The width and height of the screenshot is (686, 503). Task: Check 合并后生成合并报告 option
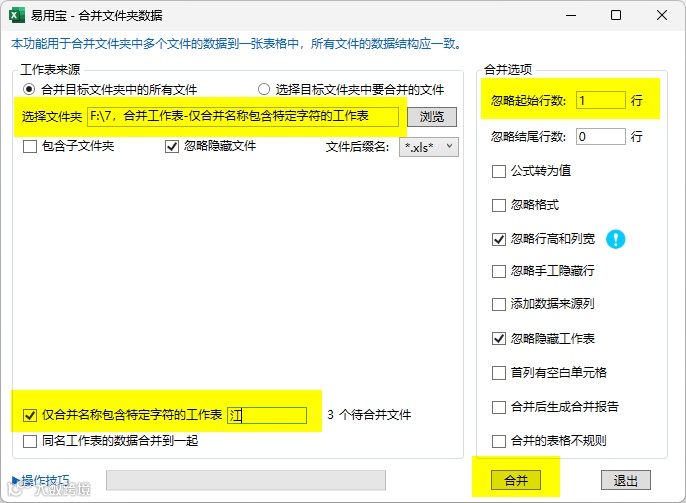[499, 407]
